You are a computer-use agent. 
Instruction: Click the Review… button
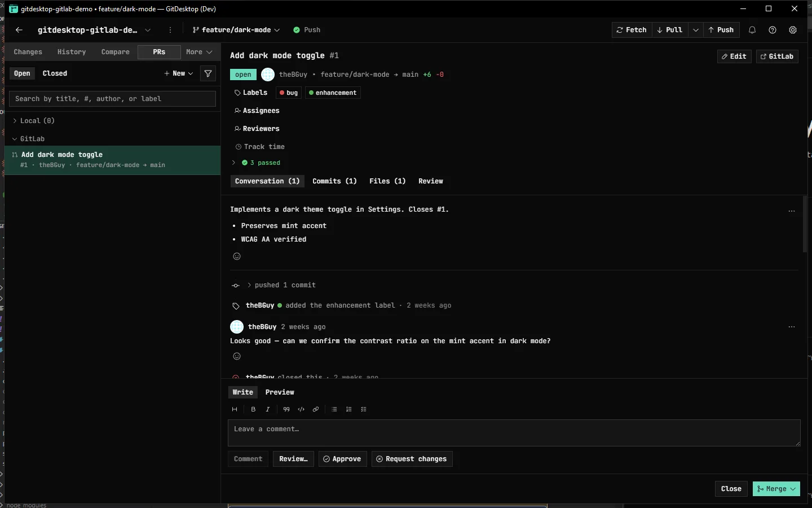click(x=293, y=459)
